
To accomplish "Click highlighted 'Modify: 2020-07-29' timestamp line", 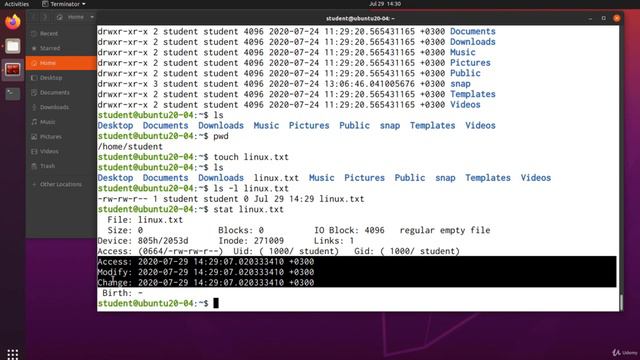I will click(206, 272).
